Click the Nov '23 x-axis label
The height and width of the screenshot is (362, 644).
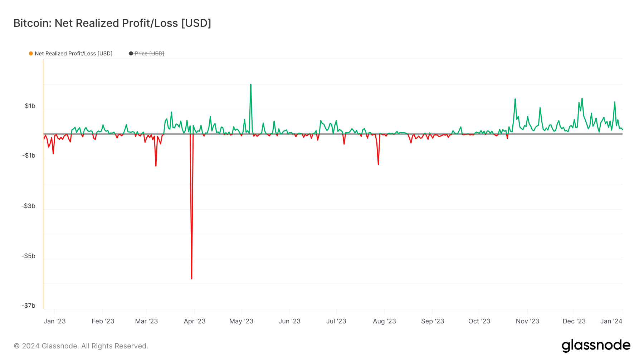(x=527, y=321)
